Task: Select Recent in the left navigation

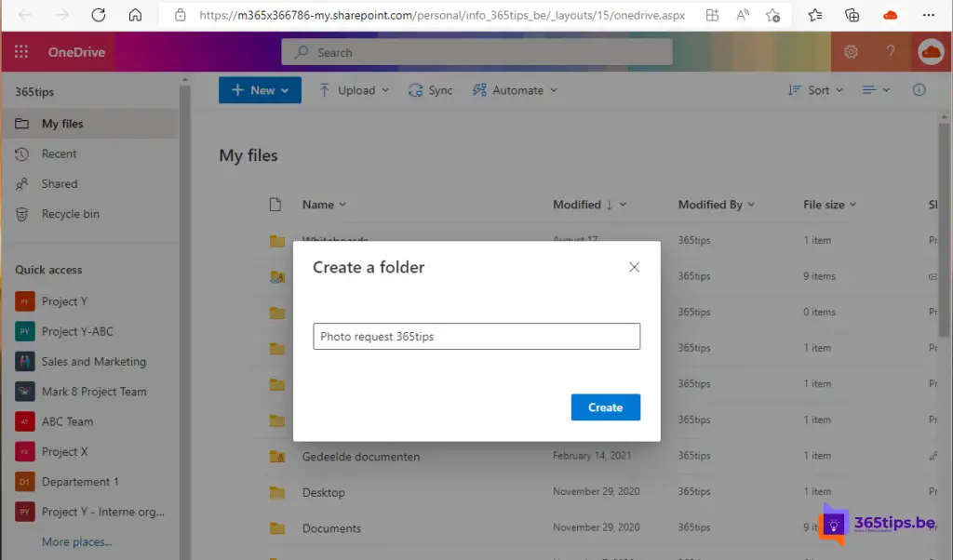Action: (x=59, y=153)
